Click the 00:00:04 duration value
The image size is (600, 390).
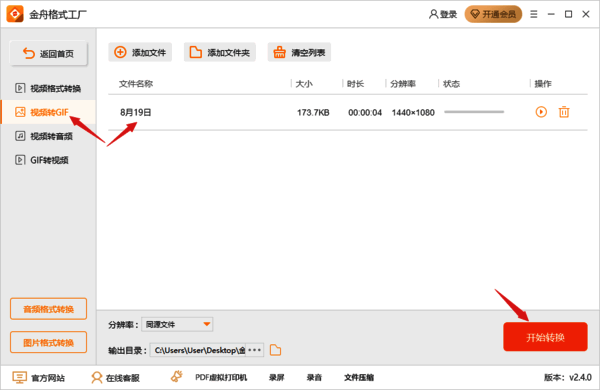[x=365, y=113]
